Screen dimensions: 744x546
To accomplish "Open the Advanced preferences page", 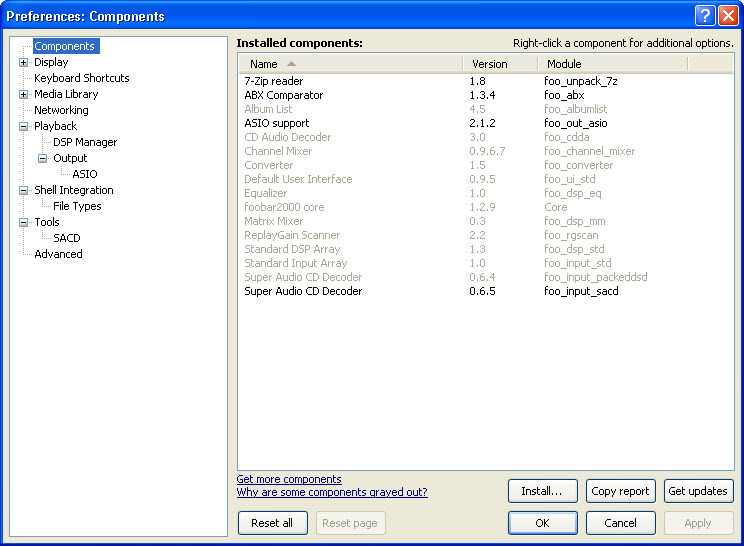I will (58, 254).
